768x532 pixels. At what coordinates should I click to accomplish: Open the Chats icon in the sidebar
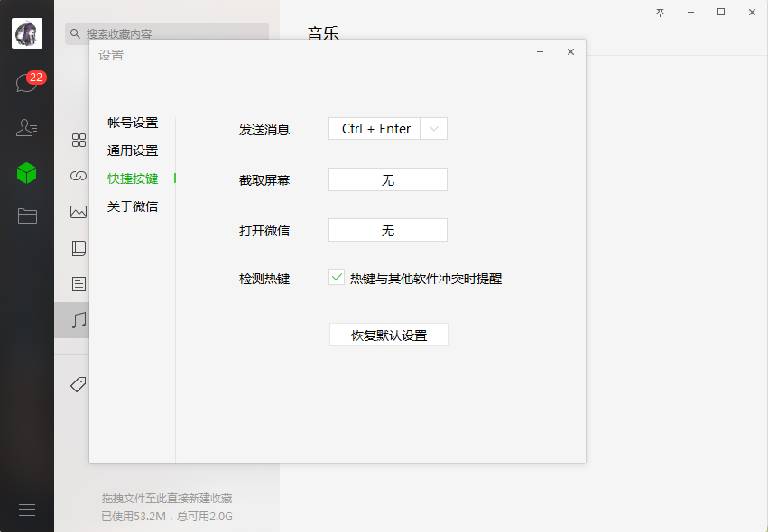27,81
